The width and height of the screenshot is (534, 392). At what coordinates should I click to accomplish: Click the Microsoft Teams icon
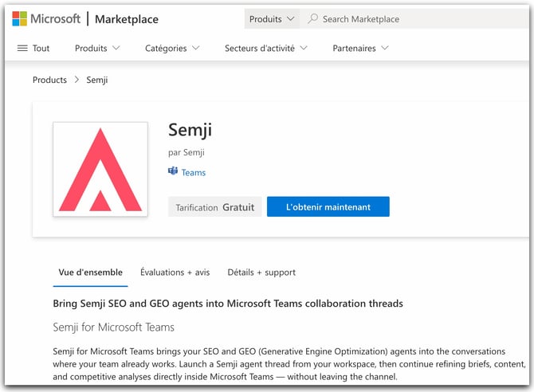173,171
